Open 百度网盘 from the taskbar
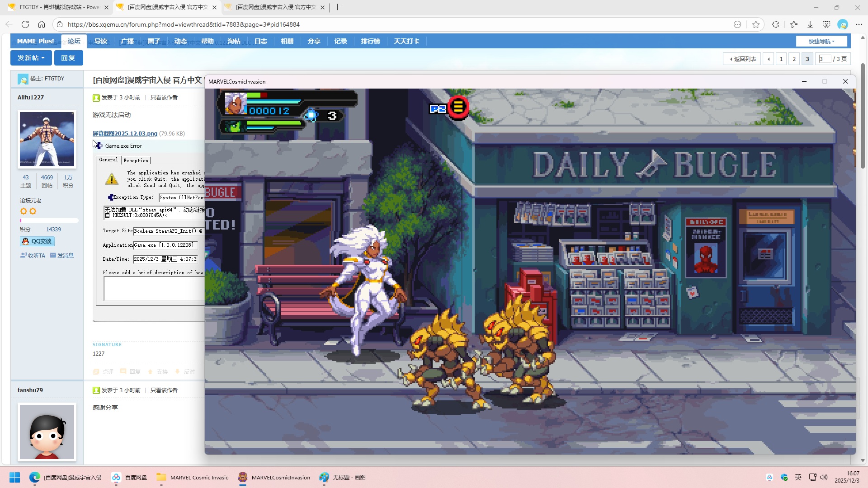Image resolution: width=868 pixels, height=488 pixels. (130, 477)
